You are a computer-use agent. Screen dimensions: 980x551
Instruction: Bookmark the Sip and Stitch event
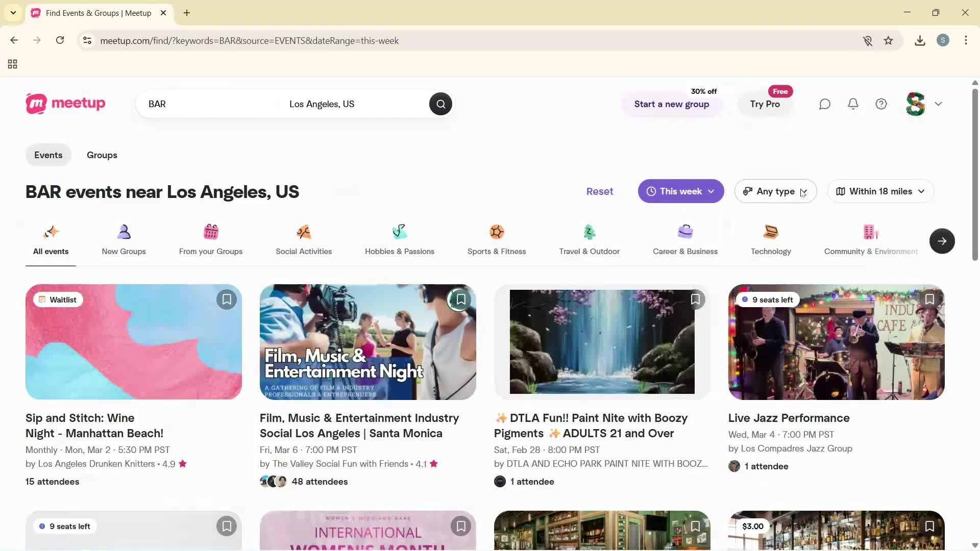tap(227, 299)
